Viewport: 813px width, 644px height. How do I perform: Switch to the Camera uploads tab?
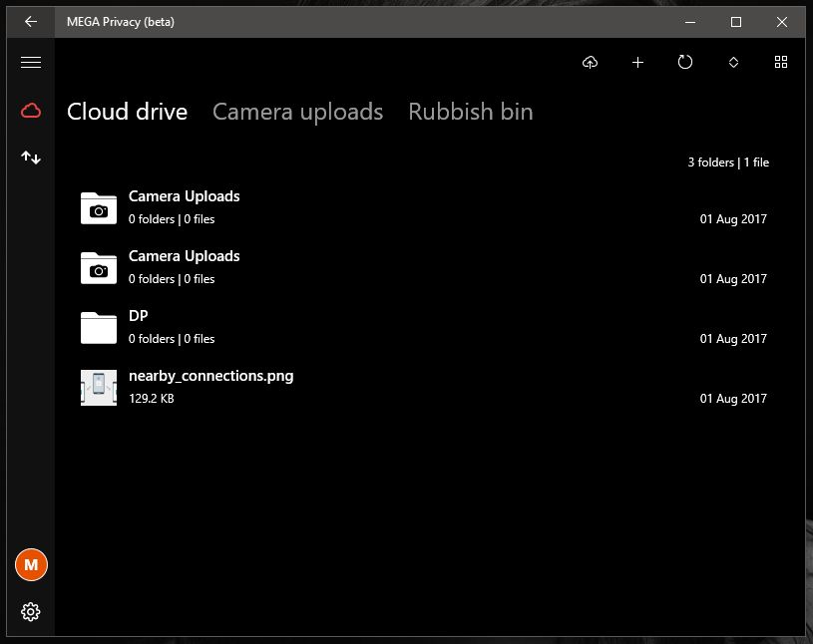[x=297, y=112]
